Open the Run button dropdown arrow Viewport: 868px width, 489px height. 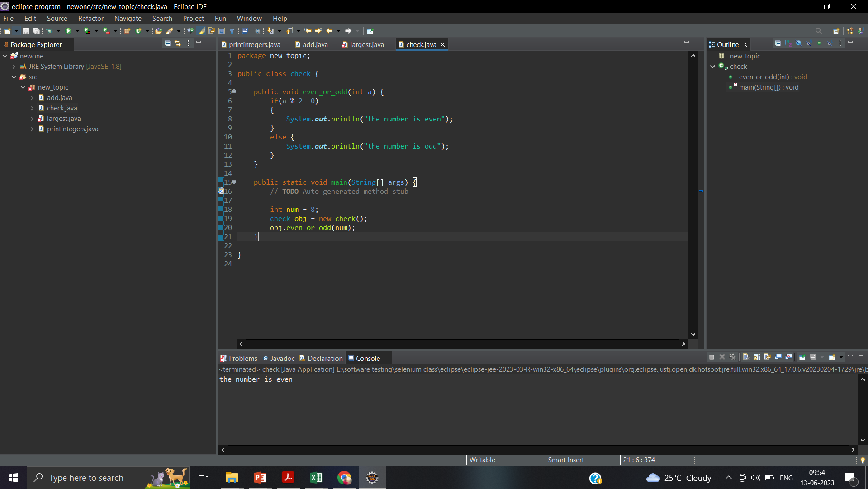pyautogui.click(x=77, y=31)
